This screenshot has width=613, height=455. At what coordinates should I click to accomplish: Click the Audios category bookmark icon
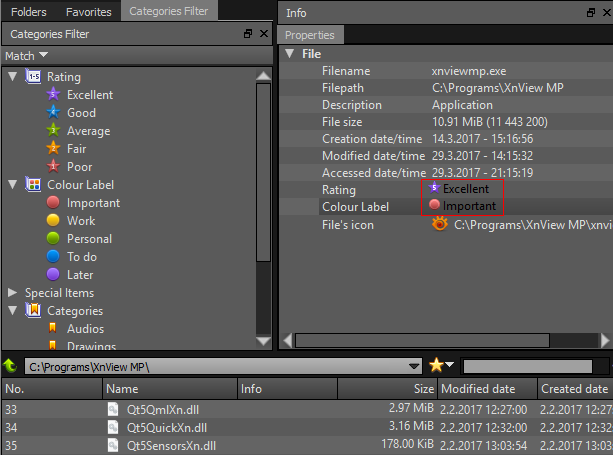point(52,328)
